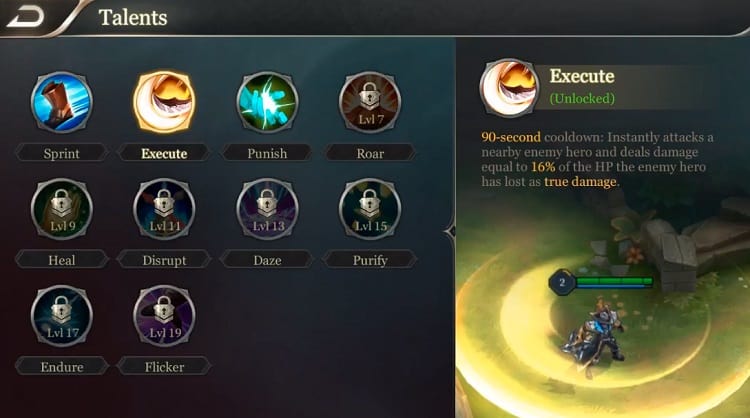Click the Sprint name label
Viewport: 750px width, 418px height.
coord(62,154)
